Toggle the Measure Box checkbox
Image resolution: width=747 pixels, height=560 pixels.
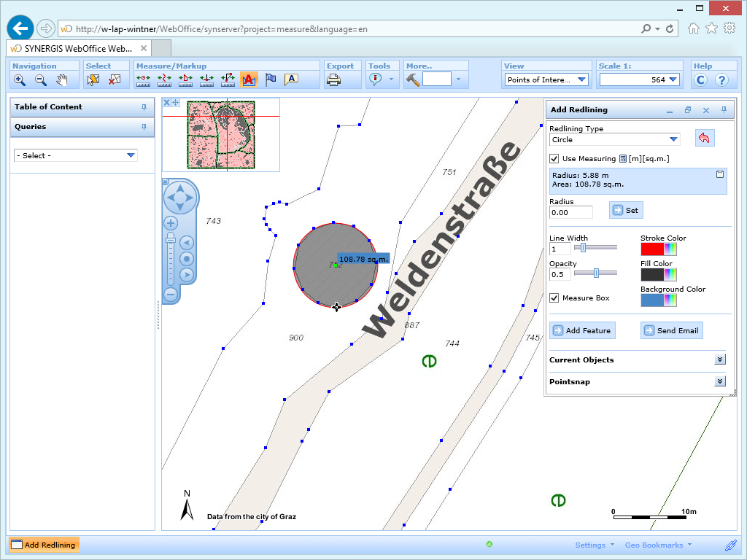pyautogui.click(x=554, y=297)
